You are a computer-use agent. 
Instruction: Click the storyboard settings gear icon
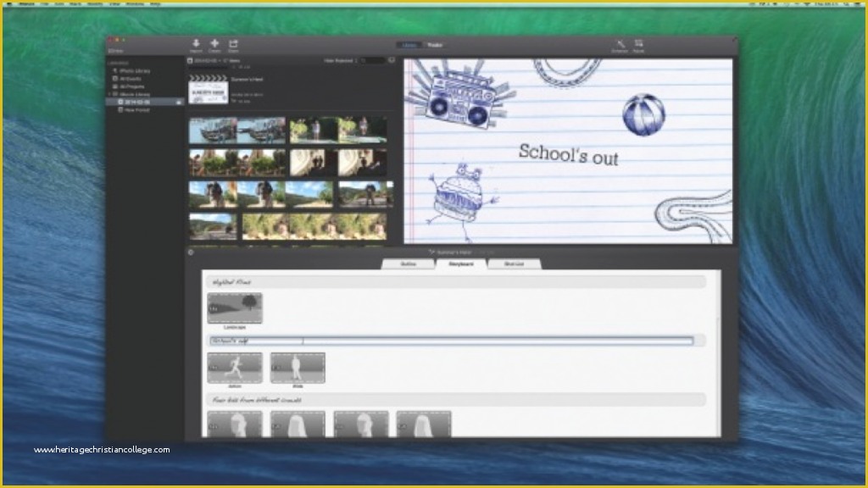coord(191,252)
